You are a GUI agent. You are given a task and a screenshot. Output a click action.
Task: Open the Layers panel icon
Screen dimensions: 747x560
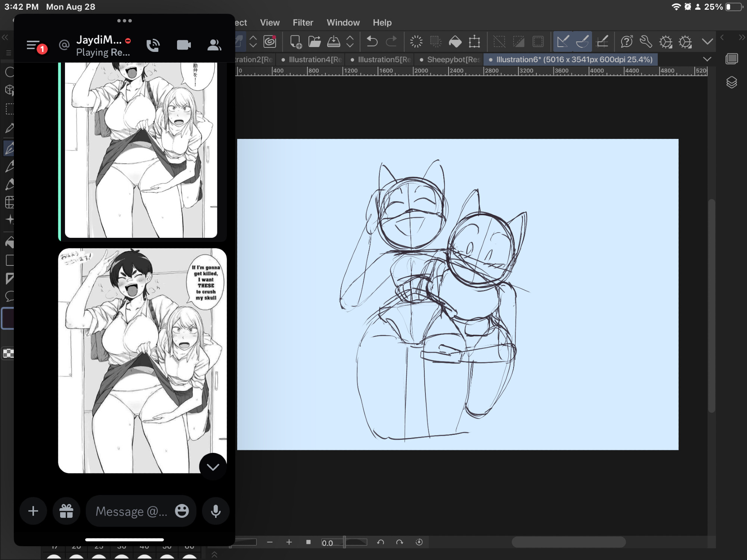coord(731,83)
